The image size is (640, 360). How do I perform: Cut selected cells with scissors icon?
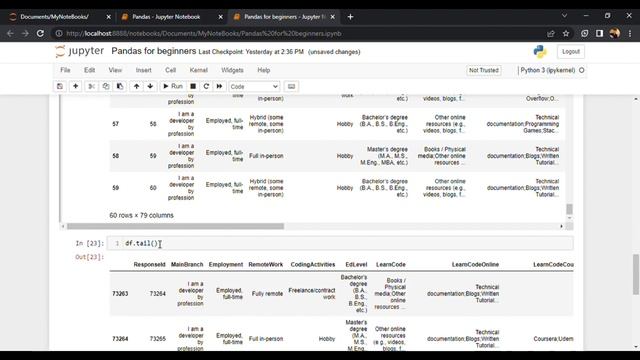tap(91, 87)
